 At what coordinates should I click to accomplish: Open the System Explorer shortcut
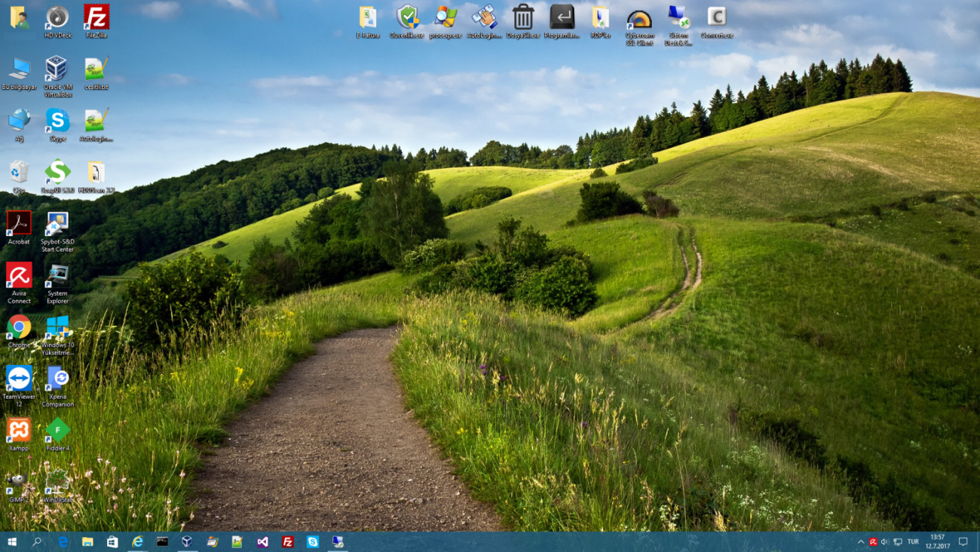click(x=57, y=284)
